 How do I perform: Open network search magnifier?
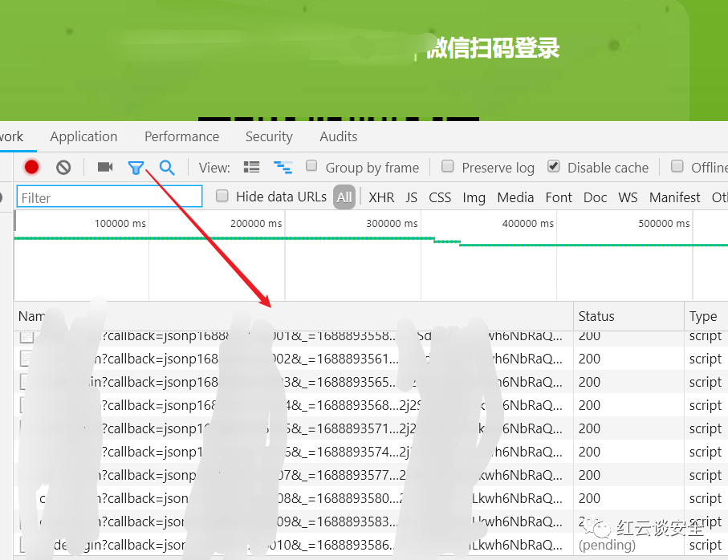coord(167,168)
